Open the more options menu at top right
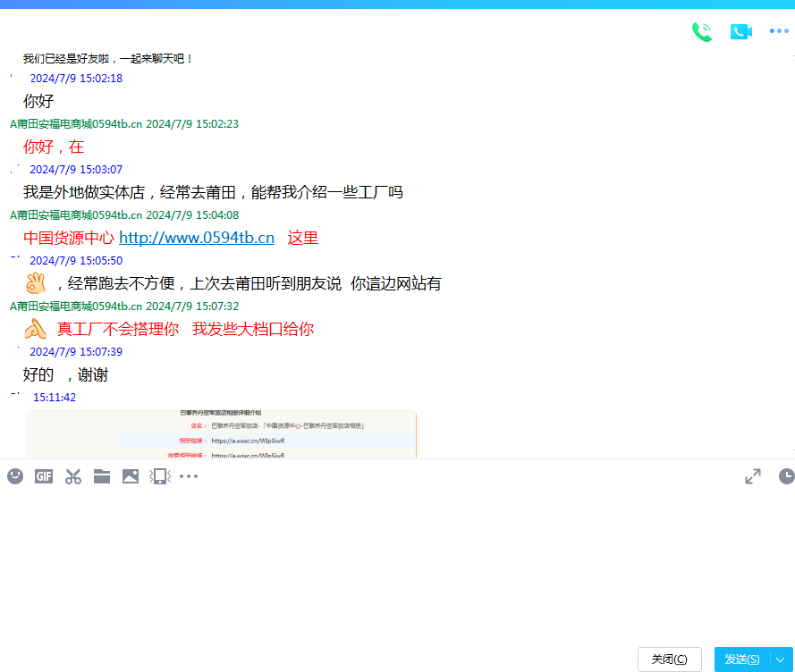795x672 pixels. click(x=779, y=31)
